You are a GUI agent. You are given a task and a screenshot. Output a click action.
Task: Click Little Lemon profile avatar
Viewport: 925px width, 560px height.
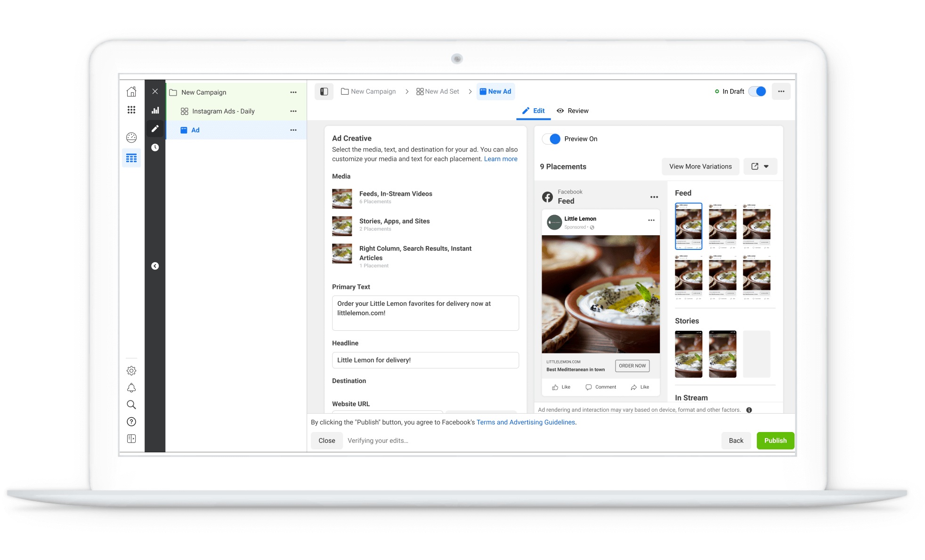point(554,222)
